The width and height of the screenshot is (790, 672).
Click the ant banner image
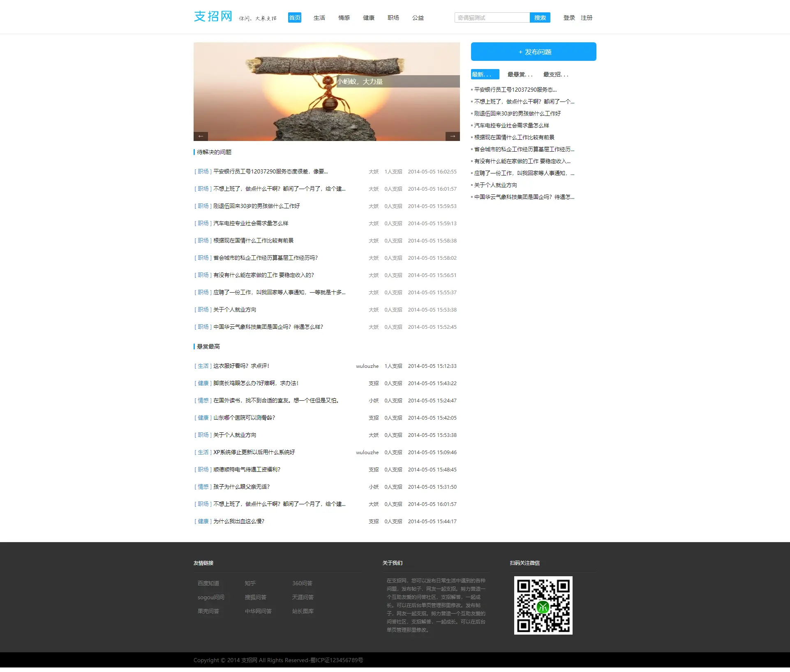327,92
